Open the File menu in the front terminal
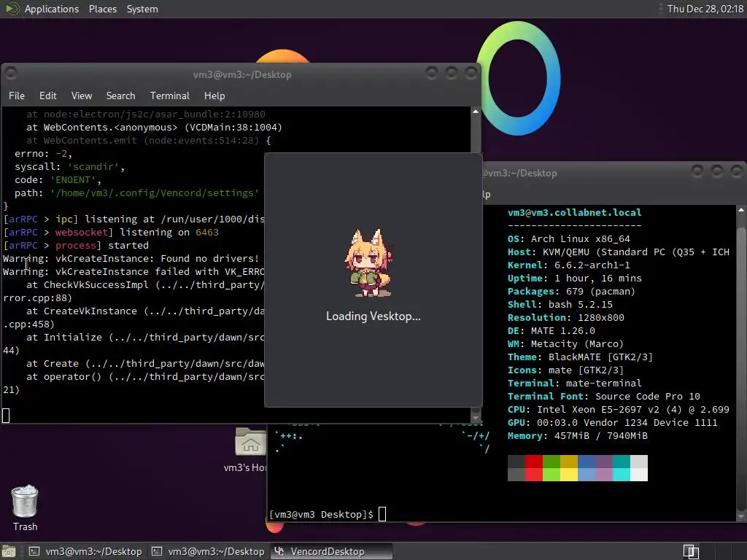747x560 pixels. (x=17, y=96)
